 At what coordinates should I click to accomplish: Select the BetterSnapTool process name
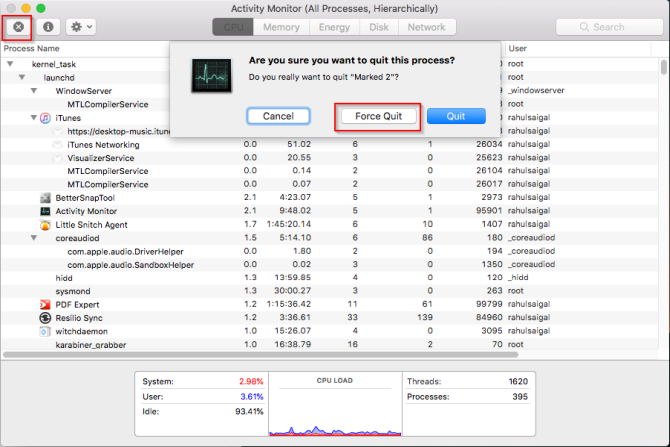[85, 198]
